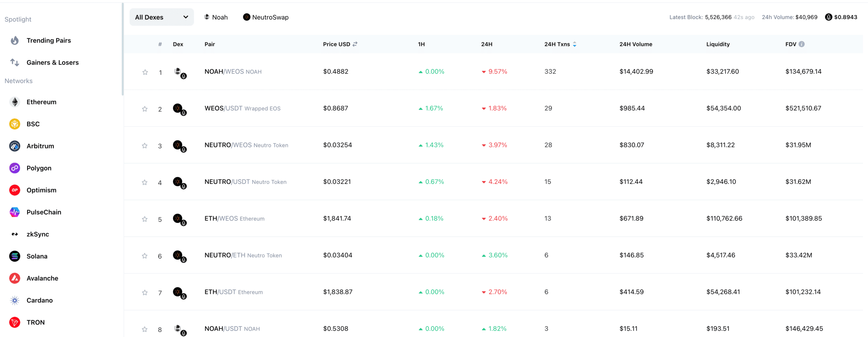
Task: Star the NOAH/WEOS pair as favorite
Action: click(145, 72)
